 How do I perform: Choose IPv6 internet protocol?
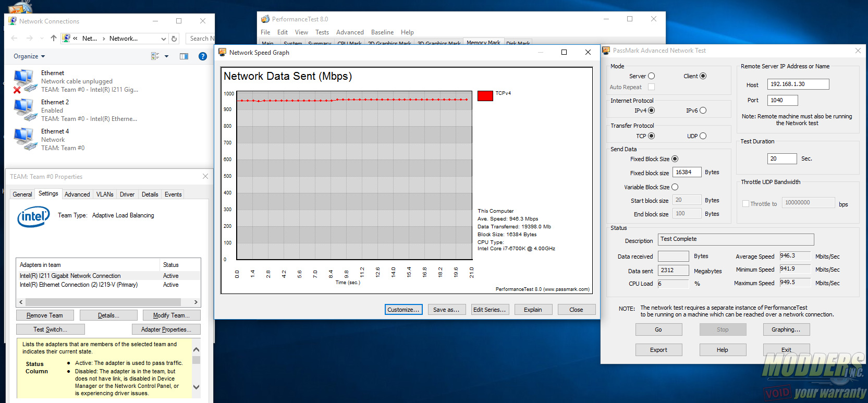coord(703,111)
